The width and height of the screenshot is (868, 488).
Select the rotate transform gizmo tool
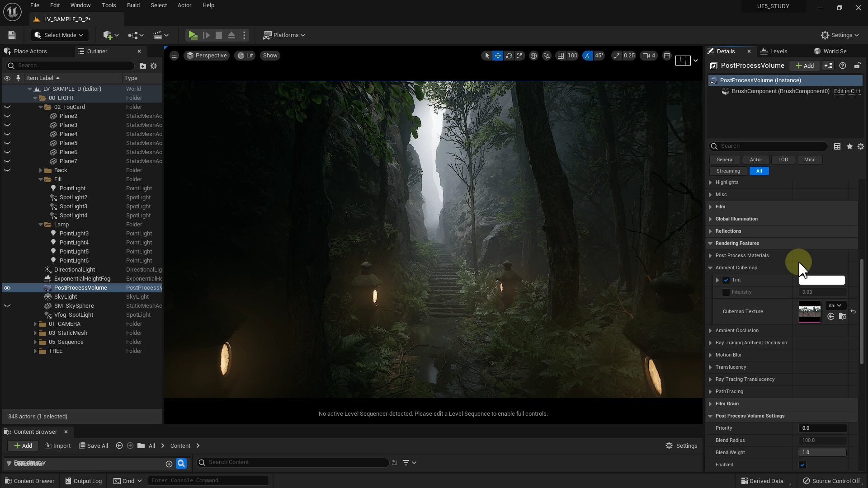[509, 56]
